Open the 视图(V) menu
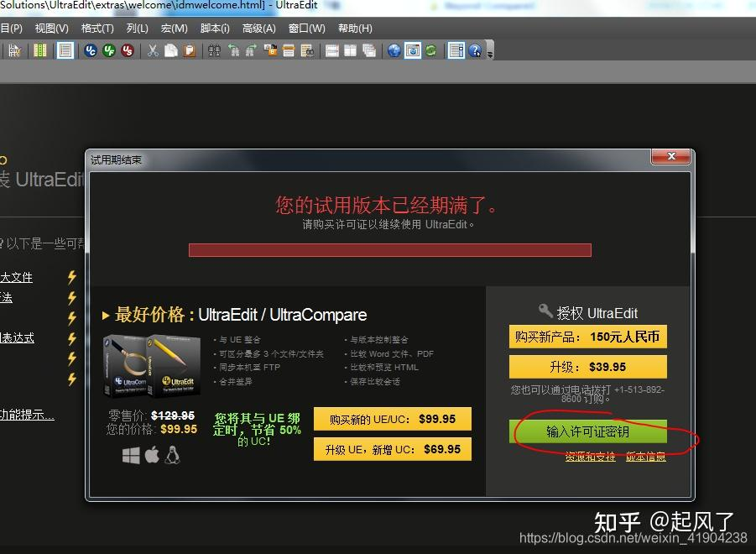Screen dimensions: 756x554 tap(51, 29)
